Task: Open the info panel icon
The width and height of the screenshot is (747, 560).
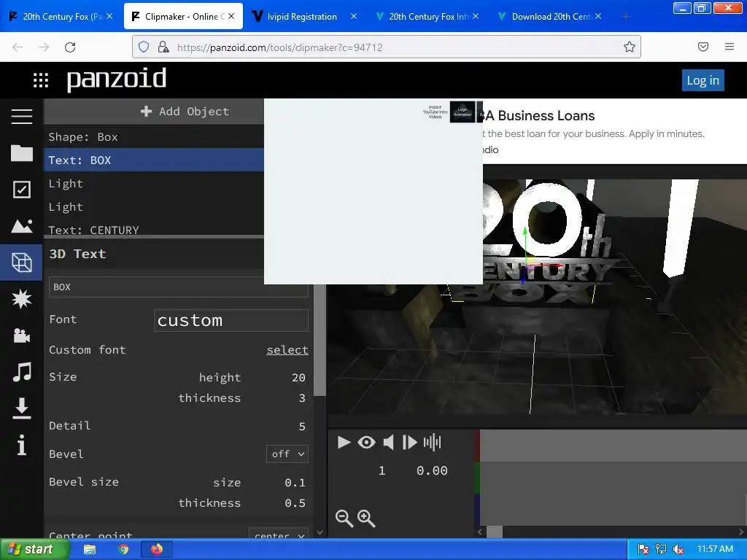Action: [21, 446]
